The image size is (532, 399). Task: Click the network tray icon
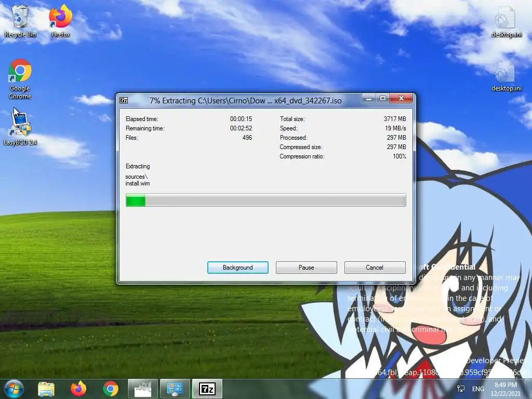click(461, 389)
